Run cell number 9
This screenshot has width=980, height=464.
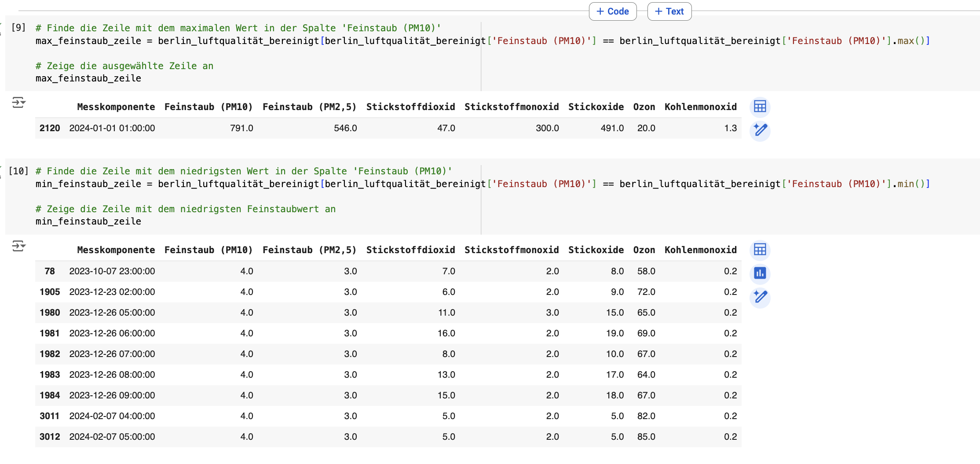[18, 28]
